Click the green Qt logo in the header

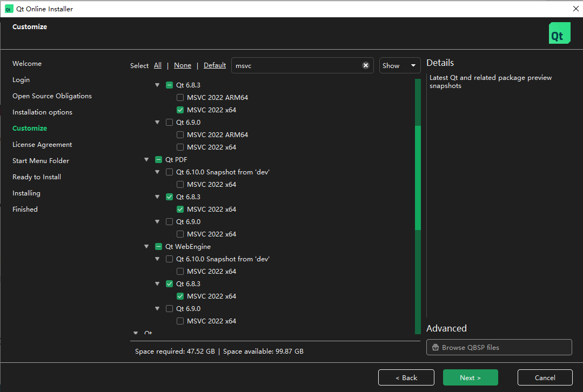tap(559, 33)
